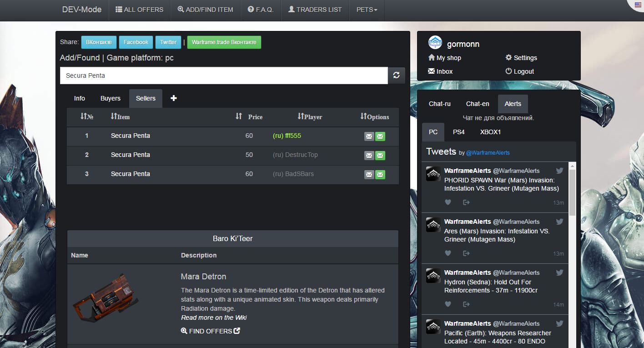
Task: Open seller DestrucTop profile
Action: [x=295, y=155]
